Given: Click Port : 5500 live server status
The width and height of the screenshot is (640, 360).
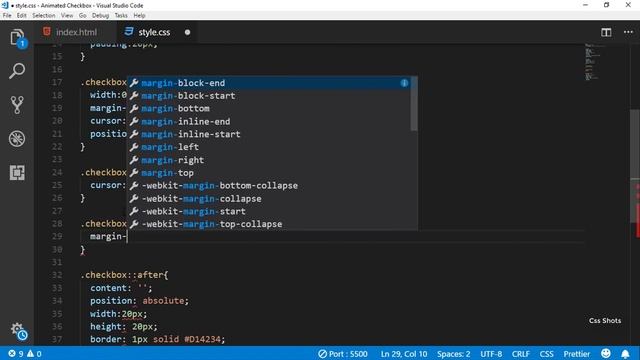Looking at the screenshot, I should 343,353.
